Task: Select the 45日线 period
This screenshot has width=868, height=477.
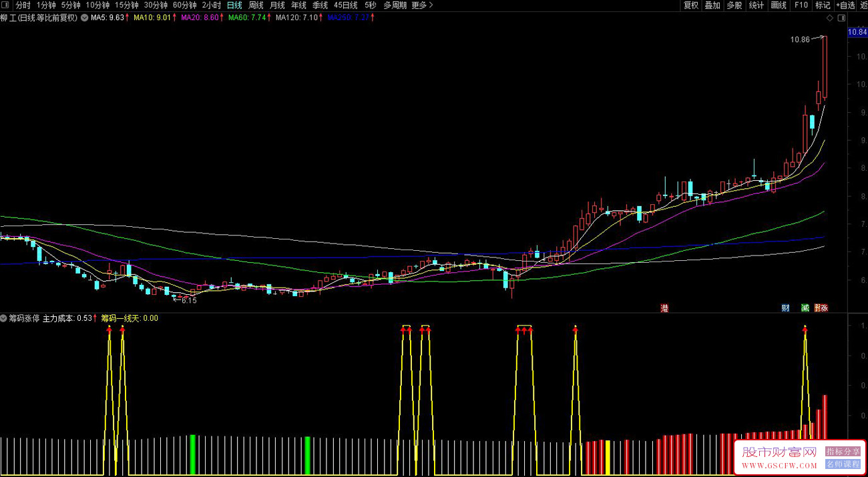Action: 346,5
